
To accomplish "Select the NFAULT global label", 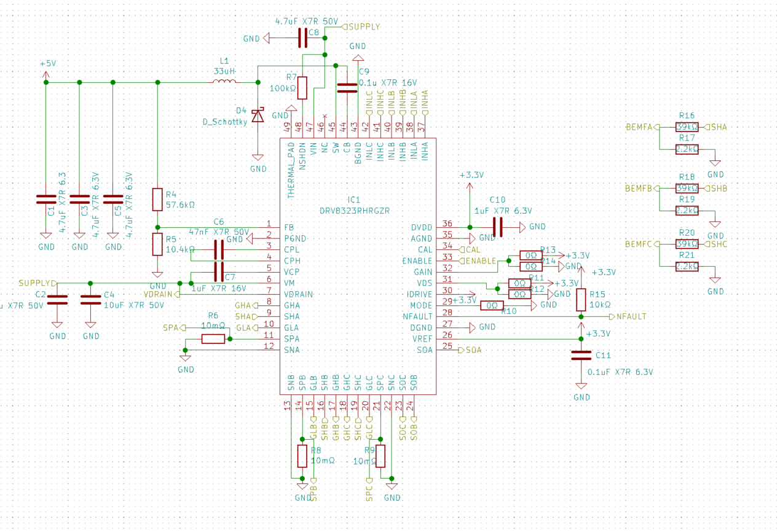I will pos(627,316).
